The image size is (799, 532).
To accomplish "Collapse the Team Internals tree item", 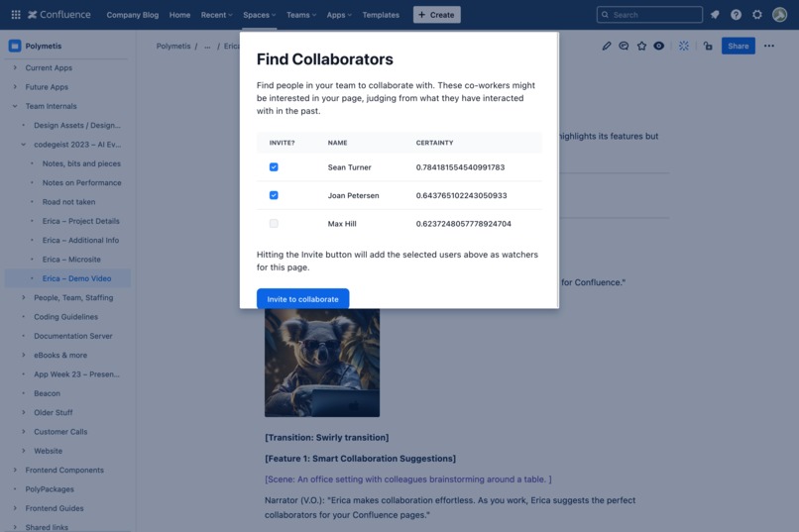I will [x=15, y=106].
